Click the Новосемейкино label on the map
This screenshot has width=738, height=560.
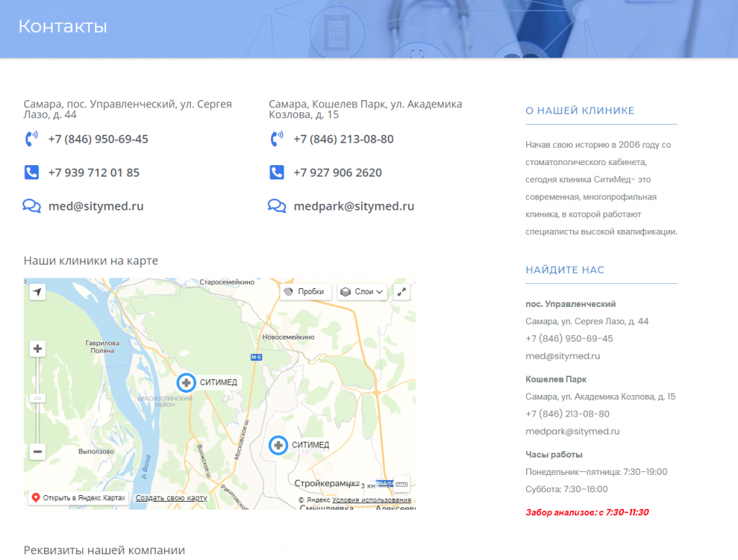coord(288,337)
